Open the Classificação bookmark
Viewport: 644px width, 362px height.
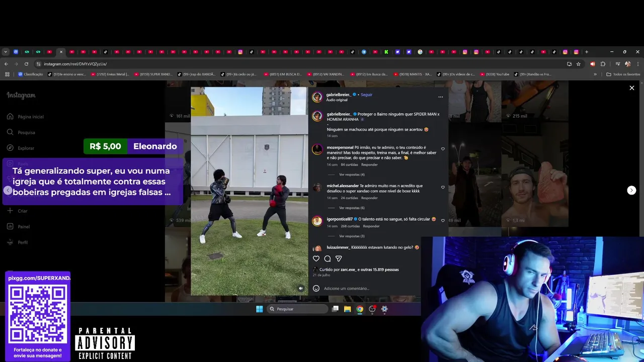coord(31,74)
